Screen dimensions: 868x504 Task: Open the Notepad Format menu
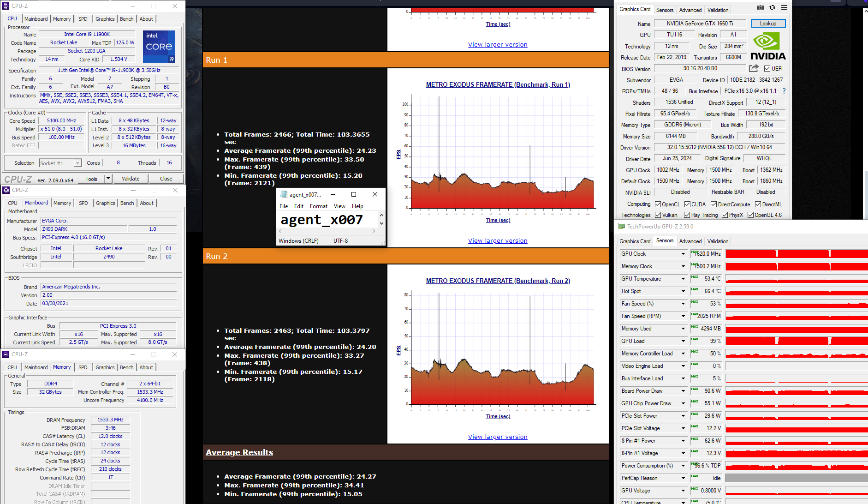pyautogui.click(x=319, y=206)
